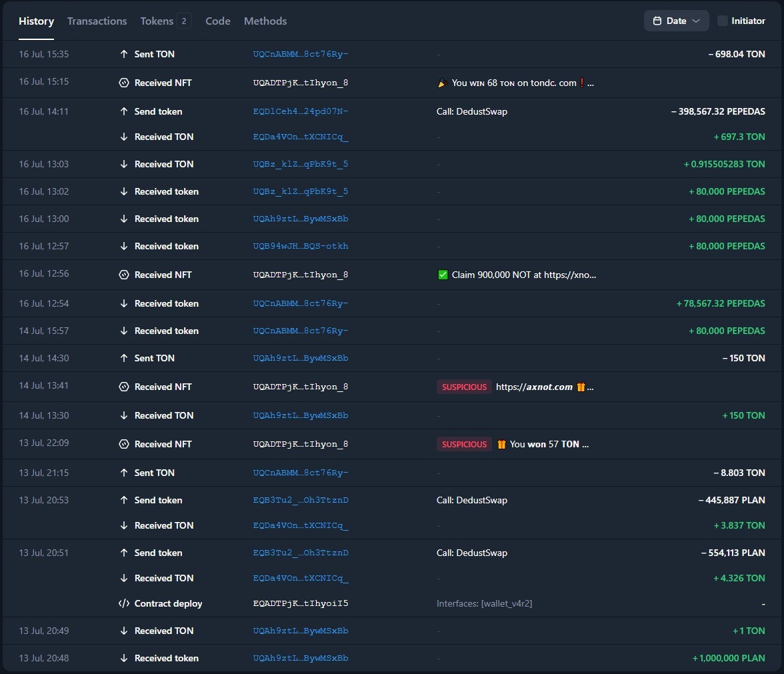Toggle the Initiator checkbox
This screenshot has width=784, height=674.
click(x=723, y=21)
